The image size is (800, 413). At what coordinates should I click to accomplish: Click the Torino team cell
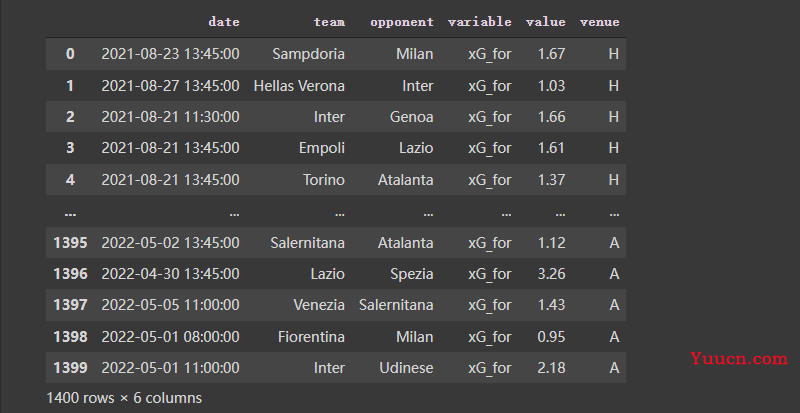click(323, 180)
